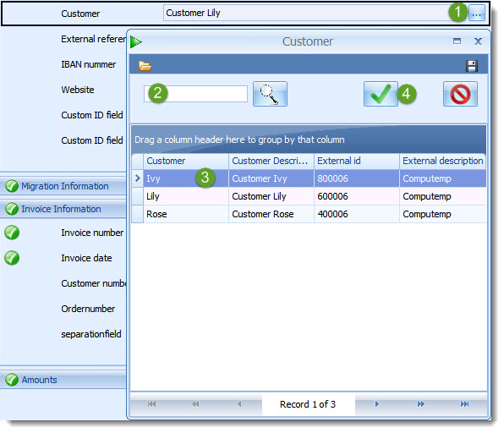The height and width of the screenshot is (433, 504).
Task: Sort by External id column header
Action: tap(357, 161)
